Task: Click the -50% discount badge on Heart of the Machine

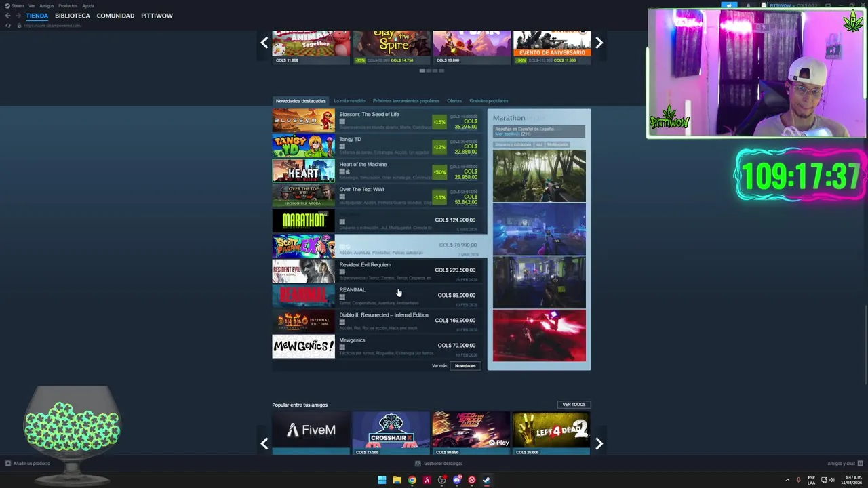Action: [x=440, y=172]
